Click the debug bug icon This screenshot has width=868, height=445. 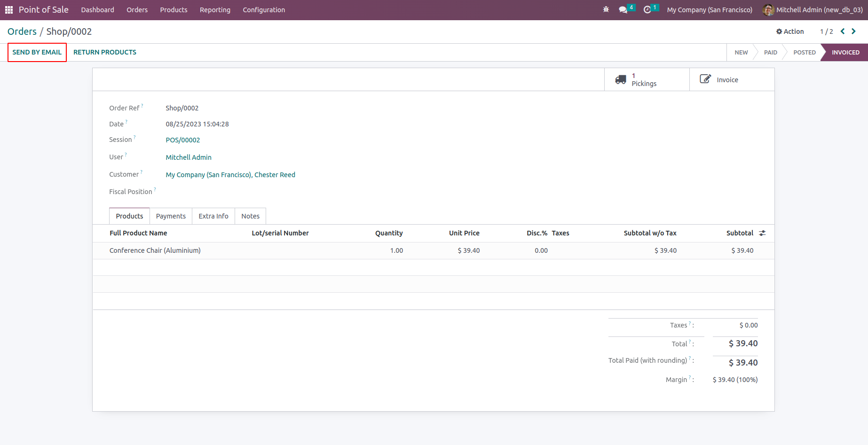(606, 10)
